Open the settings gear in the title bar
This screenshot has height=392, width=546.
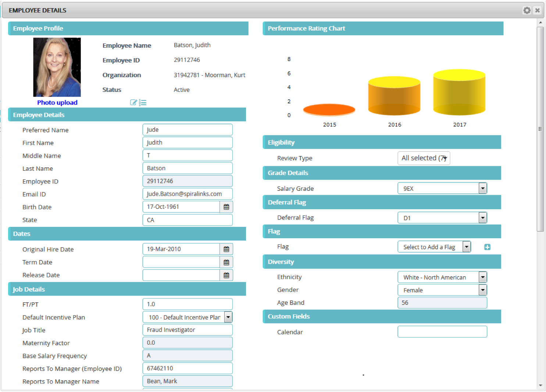coord(527,10)
